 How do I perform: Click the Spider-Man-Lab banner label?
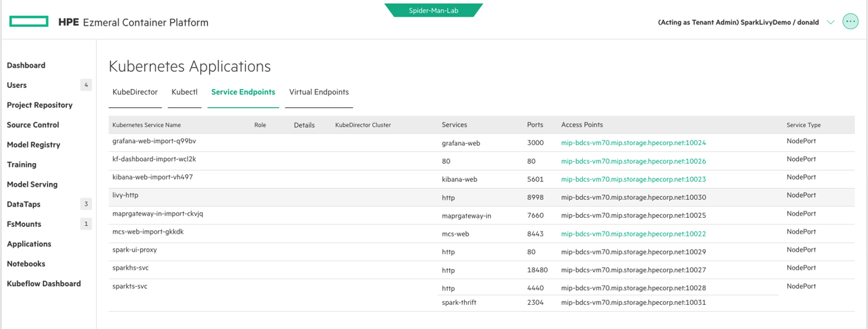click(x=434, y=10)
